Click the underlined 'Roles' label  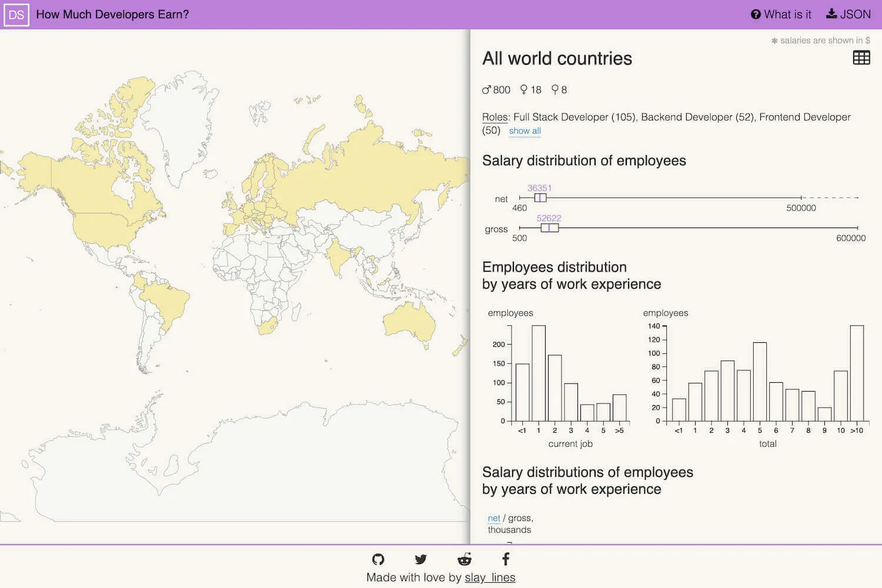pos(495,117)
